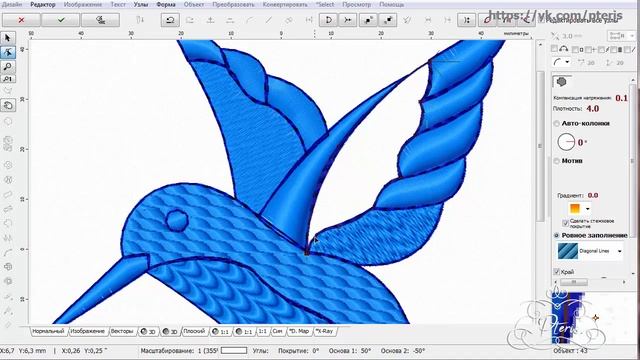Image resolution: width=640 pixels, height=360 pixels.
Task: Toggle the first checkbox above the arc icon
Action: pyautogui.click(x=554, y=49)
